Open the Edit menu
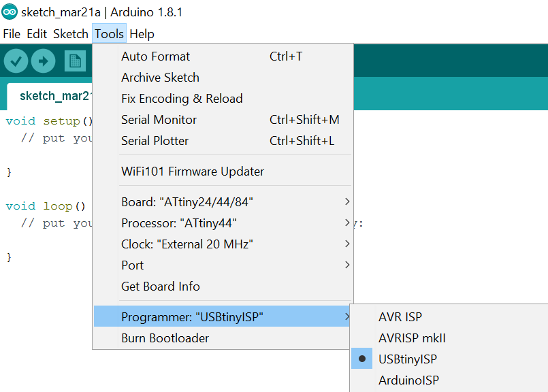 coord(37,34)
